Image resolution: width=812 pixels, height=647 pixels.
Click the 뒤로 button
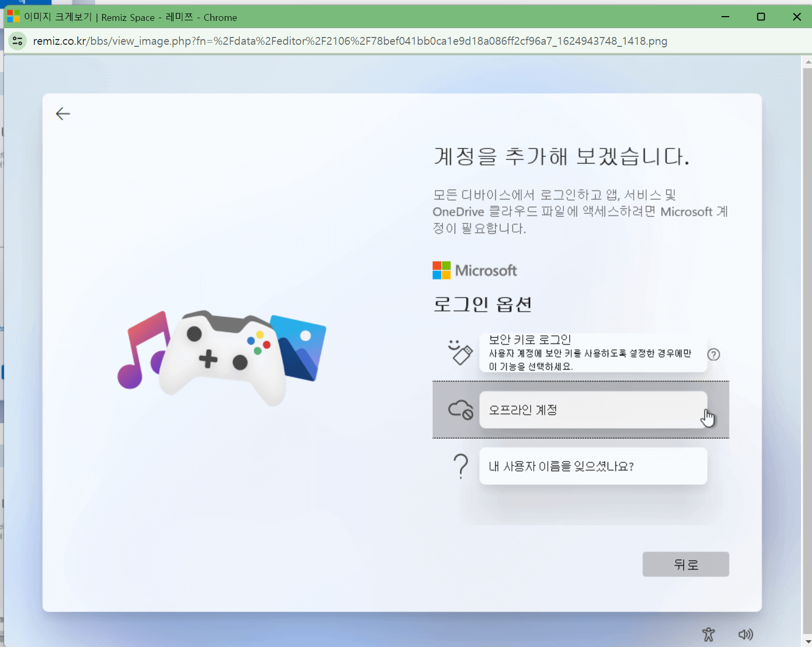[686, 564]
